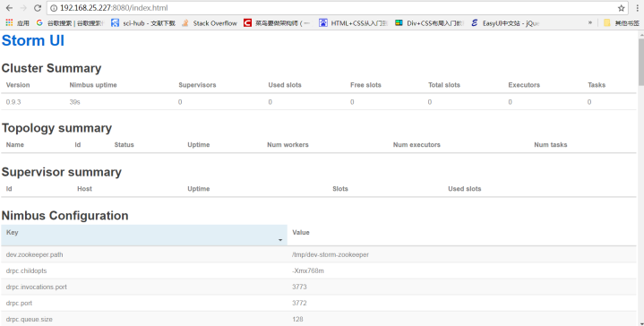Sort topology table by Status

(124, 144)
